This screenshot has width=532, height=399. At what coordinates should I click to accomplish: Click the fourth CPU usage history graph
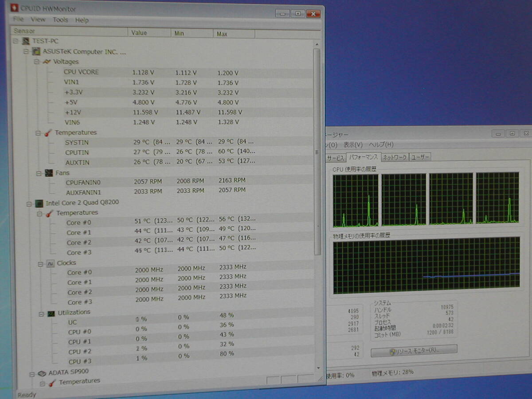pyautogui.click(x=497, y=198)
